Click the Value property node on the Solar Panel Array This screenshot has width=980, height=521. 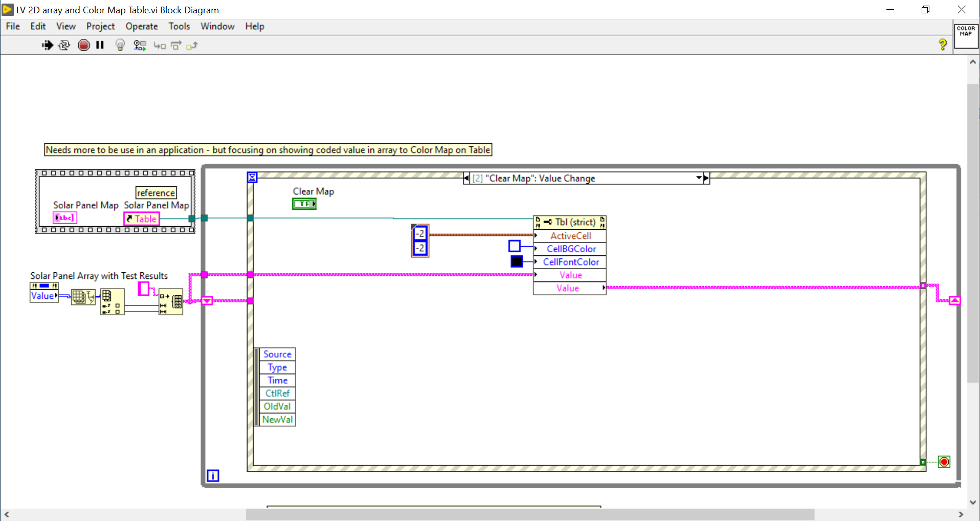tap(44, 293)
